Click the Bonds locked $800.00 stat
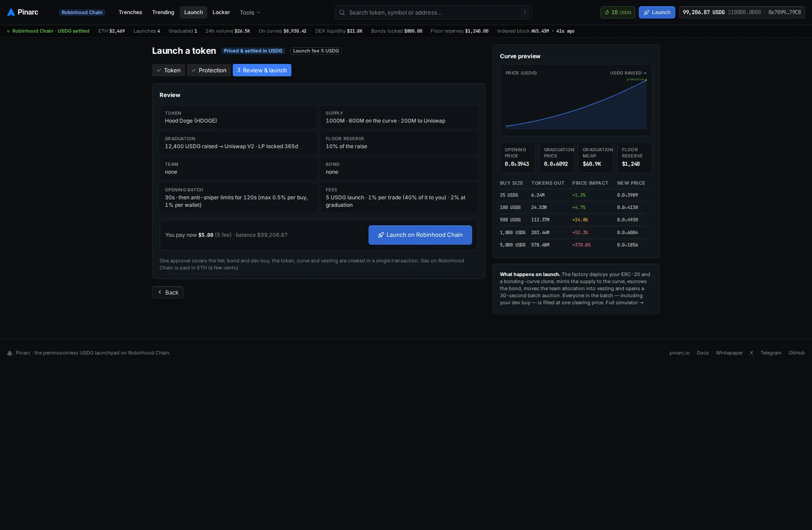812x530 pixels. pos(397,31)
